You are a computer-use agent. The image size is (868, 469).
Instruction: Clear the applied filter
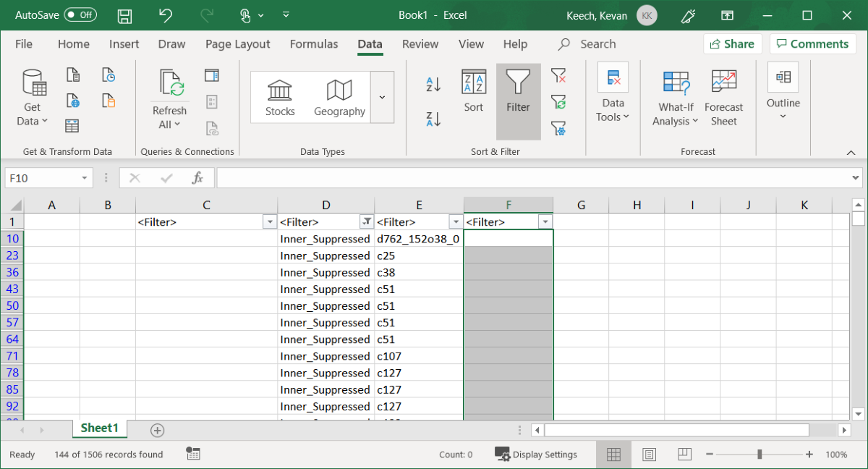(x=558, y=75)
